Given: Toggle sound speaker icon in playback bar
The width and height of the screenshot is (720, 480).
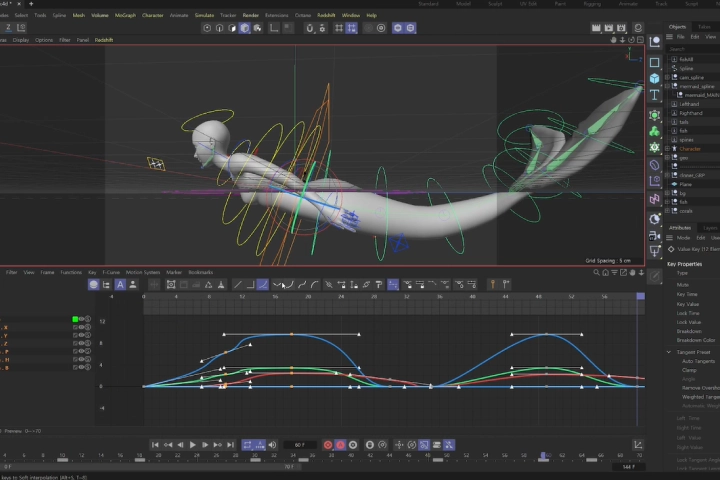Looking at the screenshot, I should click(x=272, y=445).
